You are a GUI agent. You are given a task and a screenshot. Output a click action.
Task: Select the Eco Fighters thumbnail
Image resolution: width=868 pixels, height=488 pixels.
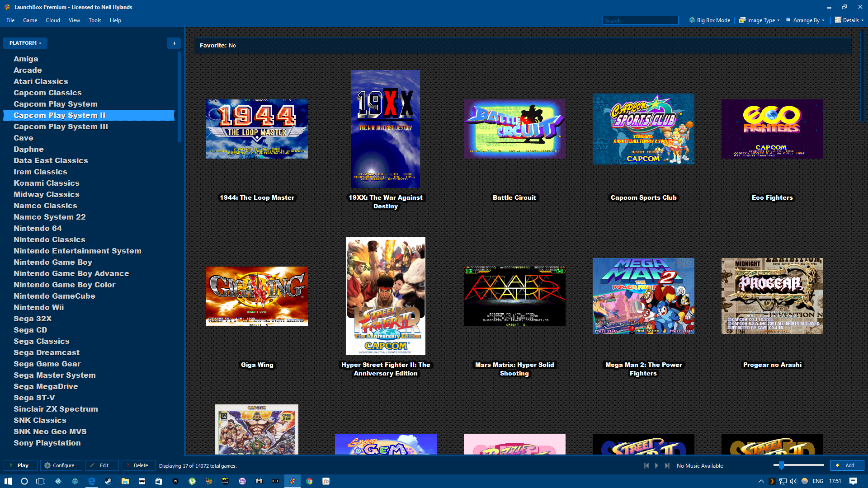click(x=772, y=129)
